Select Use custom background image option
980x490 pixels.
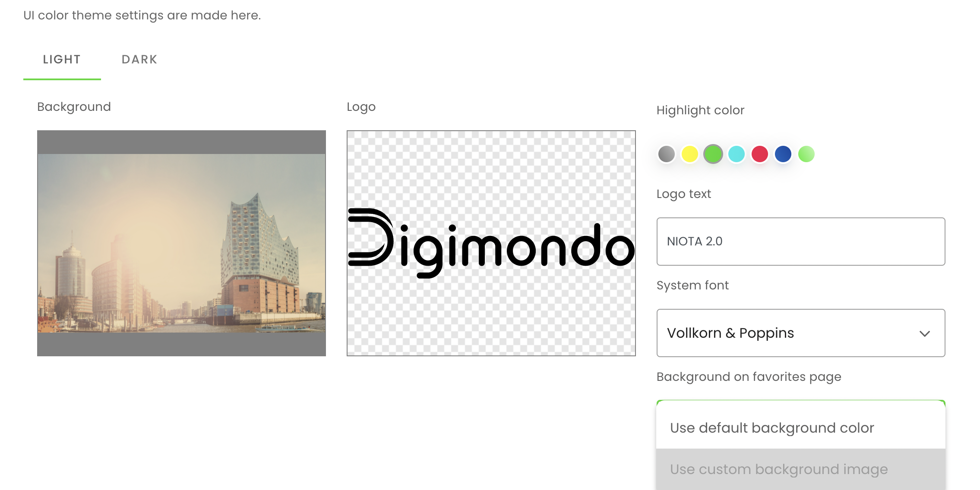[778, 469]
